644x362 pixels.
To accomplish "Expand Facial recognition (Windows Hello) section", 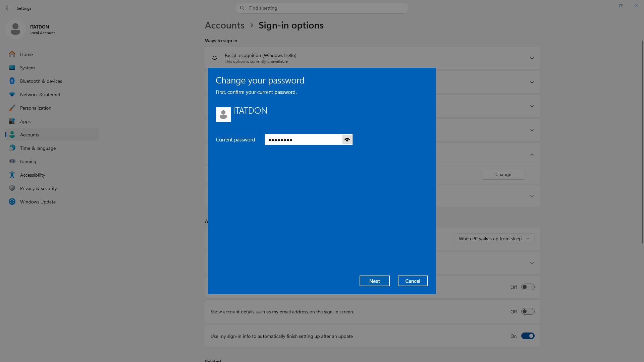I will 532,58.
